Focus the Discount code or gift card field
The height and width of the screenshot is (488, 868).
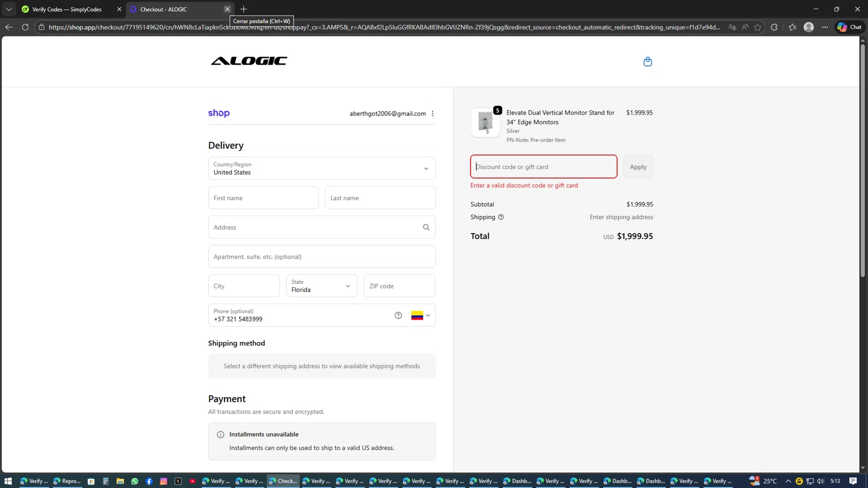click(x=543, y=167)
